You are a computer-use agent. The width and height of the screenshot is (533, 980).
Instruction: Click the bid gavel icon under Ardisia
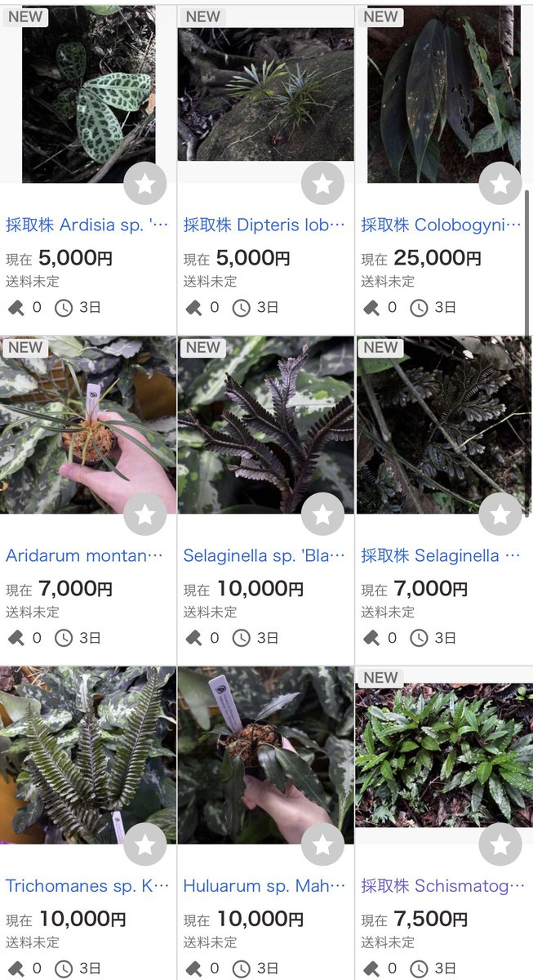click(x=16, y=308)
